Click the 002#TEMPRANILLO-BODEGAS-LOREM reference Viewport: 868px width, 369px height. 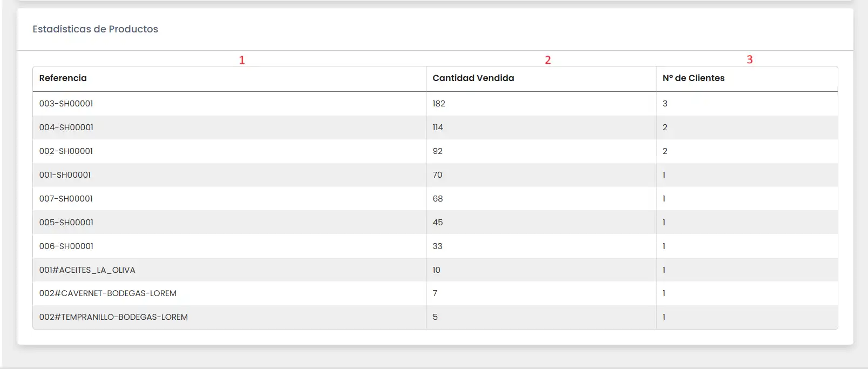pos(113,317)
